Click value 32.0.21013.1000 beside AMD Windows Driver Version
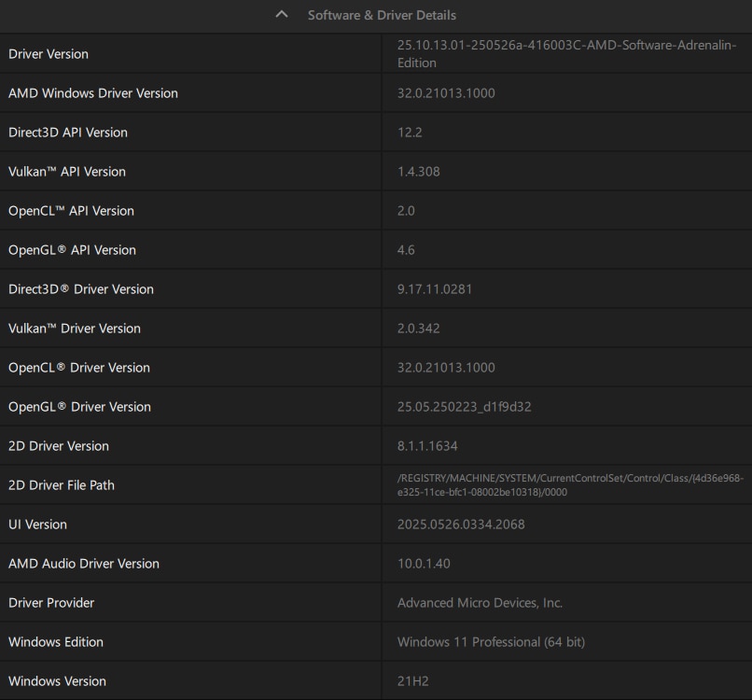The width and height of the screenshot is (752, 700). pos(446,93)
